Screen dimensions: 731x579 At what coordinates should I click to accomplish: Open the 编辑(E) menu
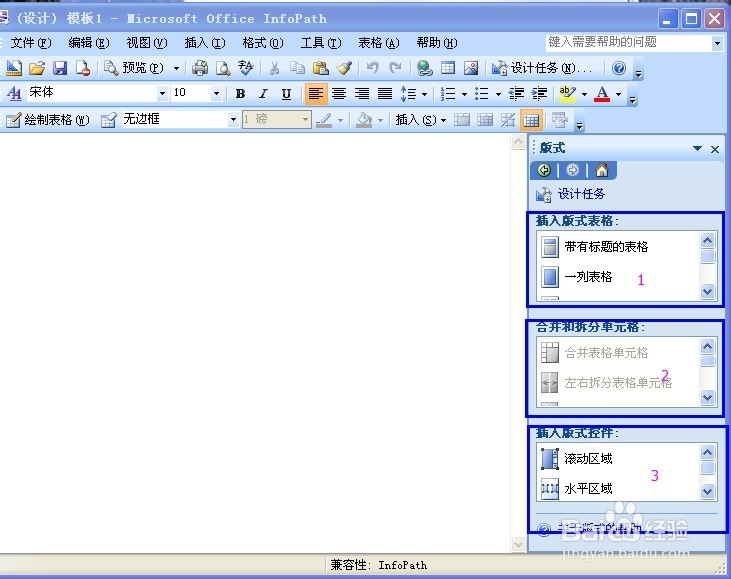tap(89, 43)
